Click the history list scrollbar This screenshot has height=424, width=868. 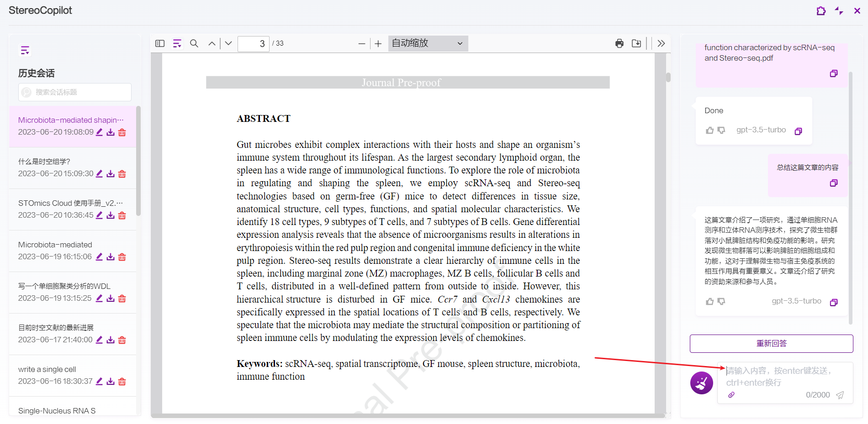coord(138,161)
